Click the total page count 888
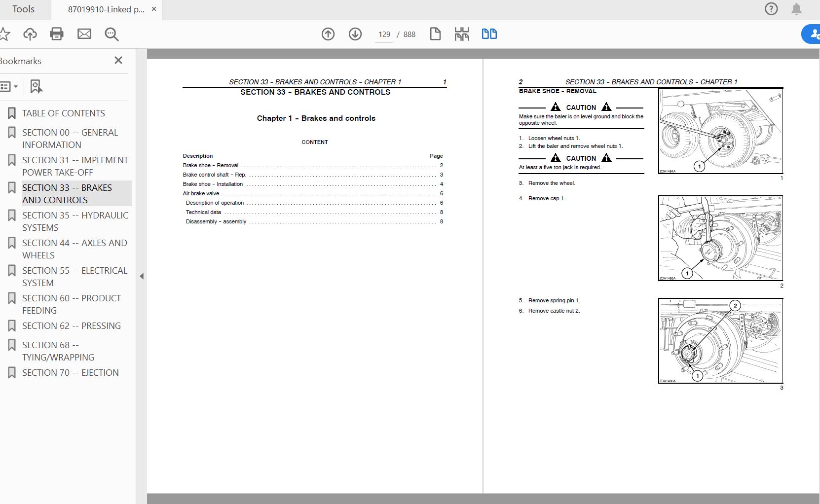The image size is (820, 504). 410,35
